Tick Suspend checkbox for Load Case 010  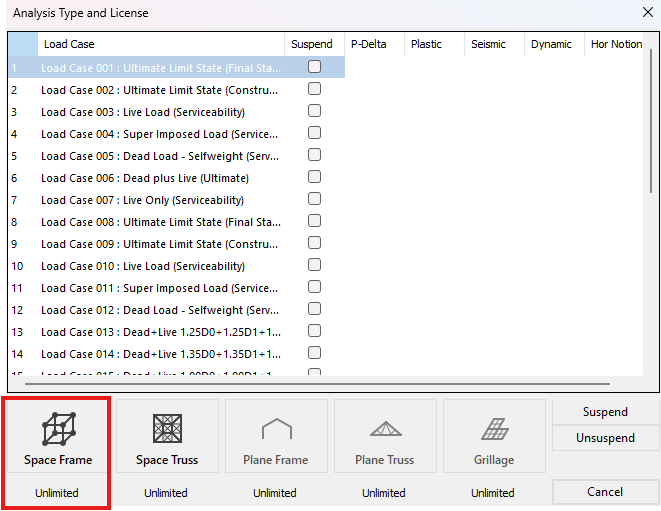point(314,265)
